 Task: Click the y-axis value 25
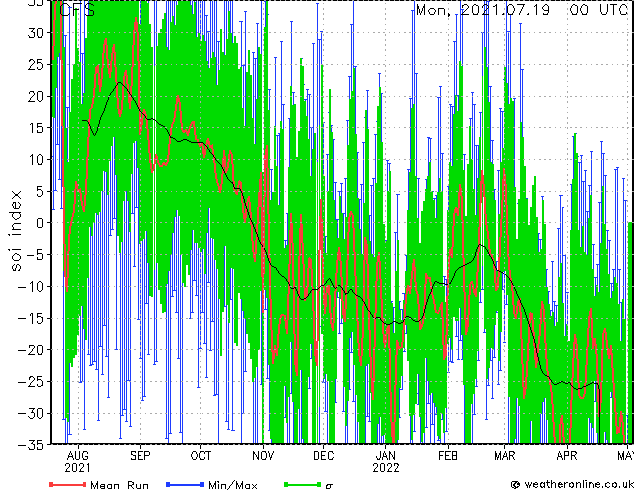click(x=35, y=64)
